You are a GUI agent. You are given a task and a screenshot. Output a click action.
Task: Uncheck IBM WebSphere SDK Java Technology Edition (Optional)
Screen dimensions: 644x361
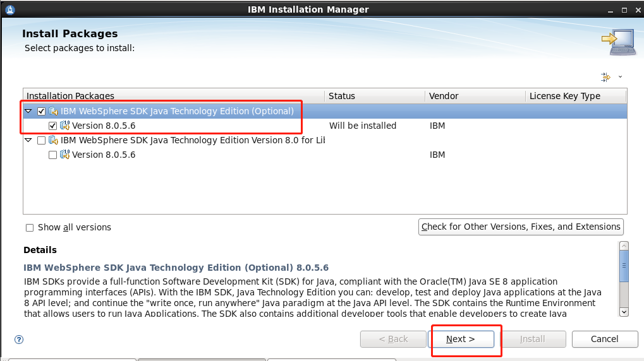42,111
